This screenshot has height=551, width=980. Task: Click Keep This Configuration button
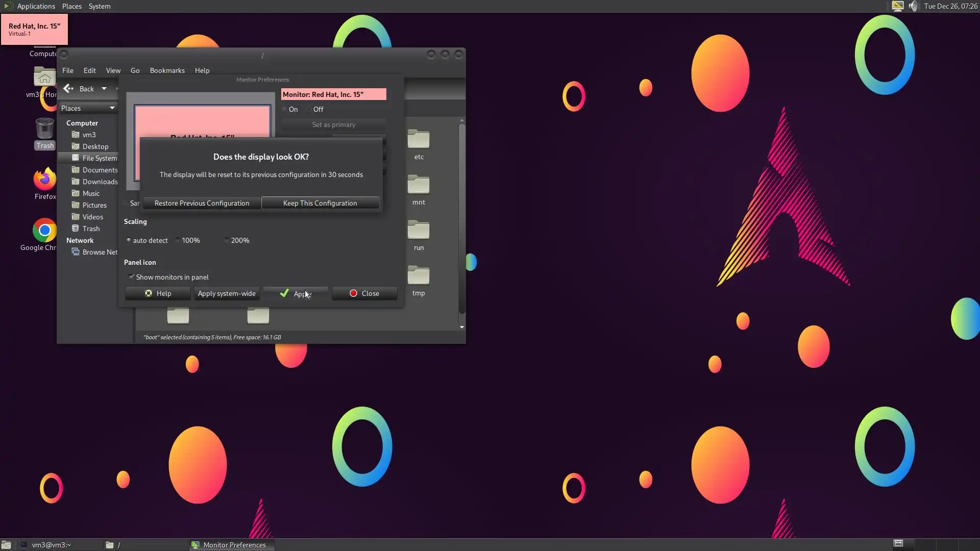coord(320,203)
